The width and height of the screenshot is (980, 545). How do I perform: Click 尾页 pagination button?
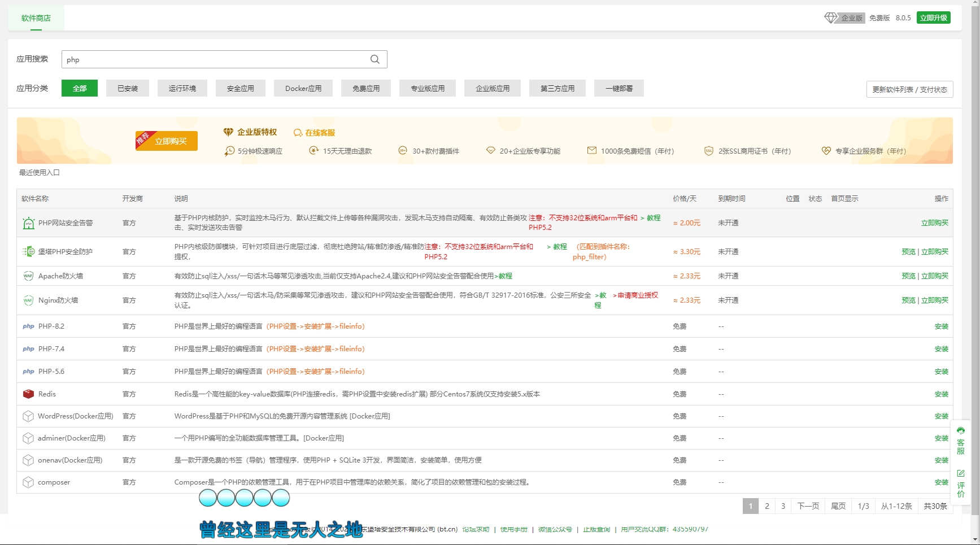pos(838,506)
